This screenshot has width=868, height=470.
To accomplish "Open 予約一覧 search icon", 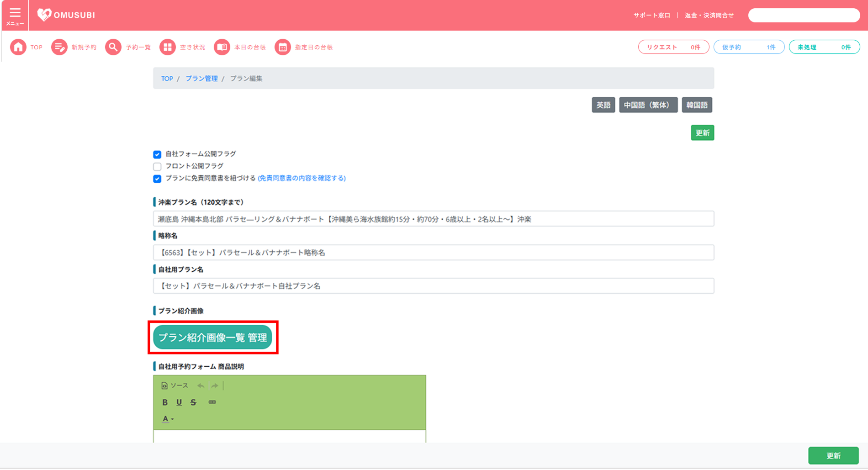I will tap(113, 47).
